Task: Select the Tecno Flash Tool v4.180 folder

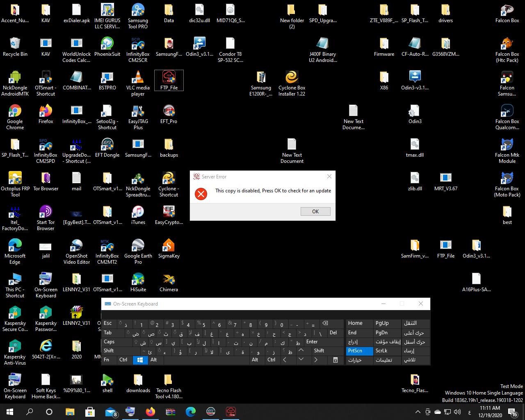Action: click(x=169, y=386)
